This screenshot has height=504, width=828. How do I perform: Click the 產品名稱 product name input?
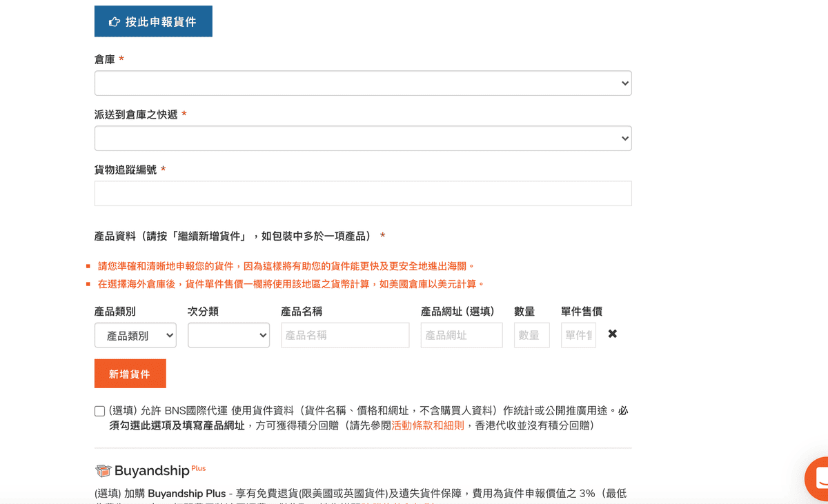345,335
